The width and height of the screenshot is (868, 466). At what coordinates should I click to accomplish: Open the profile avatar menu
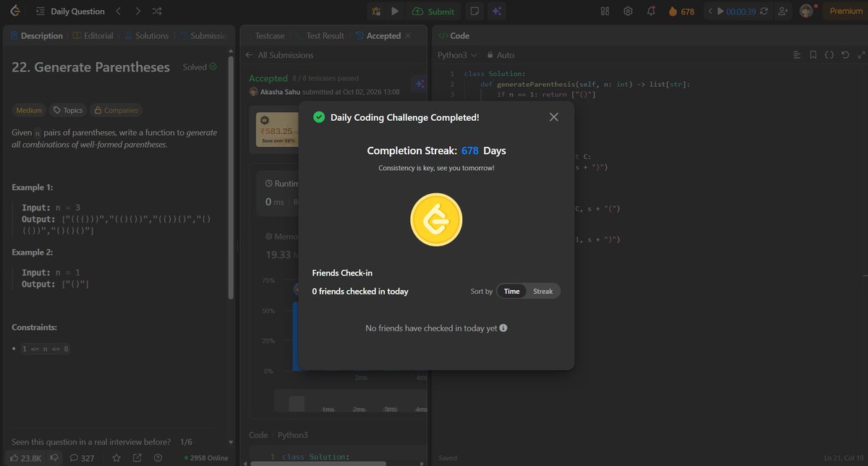(x=807, y=11)
